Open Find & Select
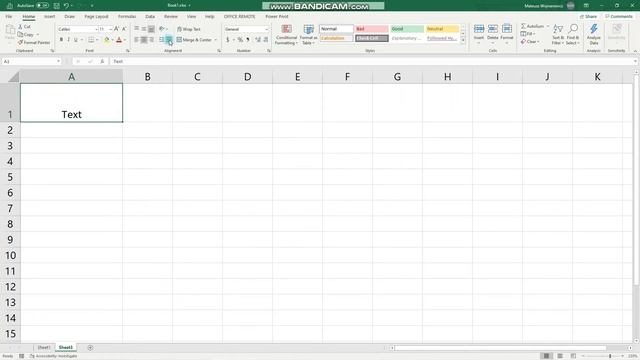 pyautogui.click(x=573, y=34)
